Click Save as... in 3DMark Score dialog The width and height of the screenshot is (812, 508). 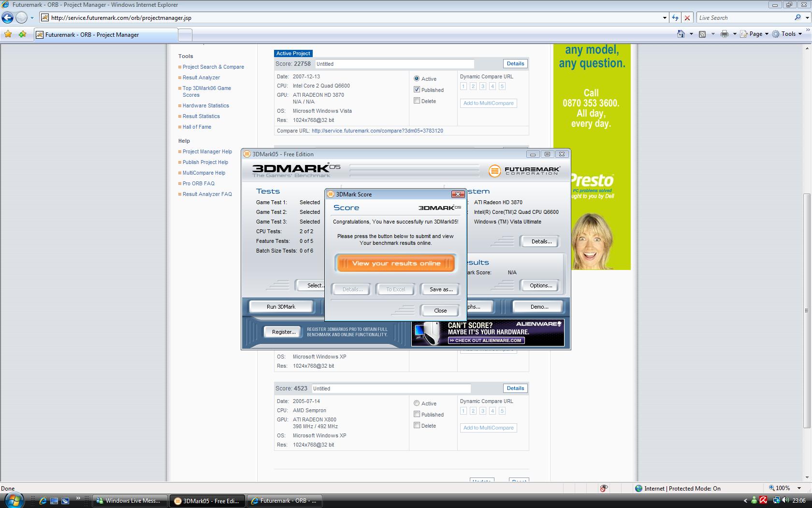(x=441, y=289)
